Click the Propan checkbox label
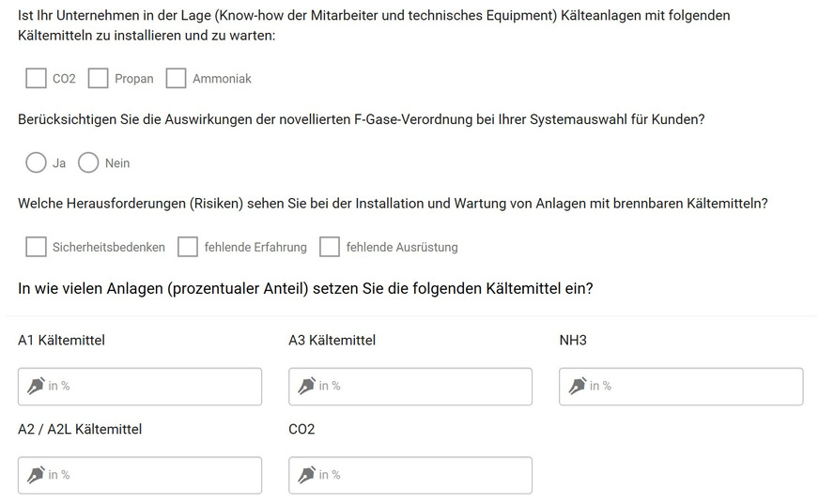Screen dimensions: 819x504 (x=134, y=79)
